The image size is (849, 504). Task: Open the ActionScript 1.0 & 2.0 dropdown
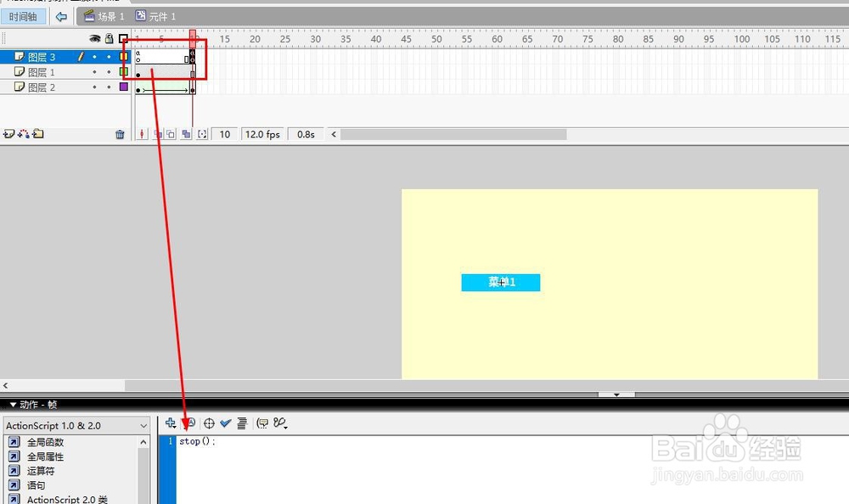[76, 425]
